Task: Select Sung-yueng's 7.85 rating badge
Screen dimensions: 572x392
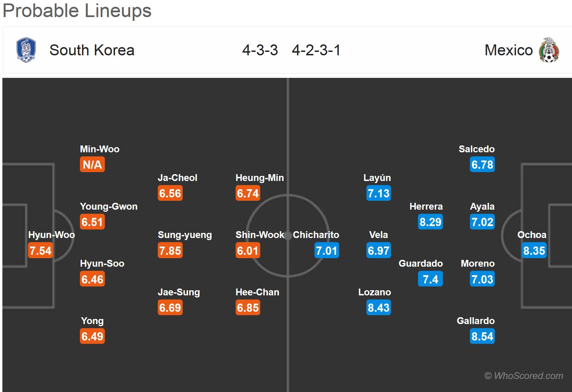Action: tap(170, 251)
